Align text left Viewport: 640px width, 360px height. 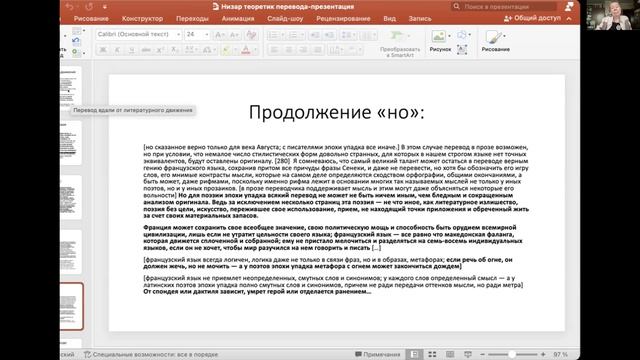tap(274, 50)
